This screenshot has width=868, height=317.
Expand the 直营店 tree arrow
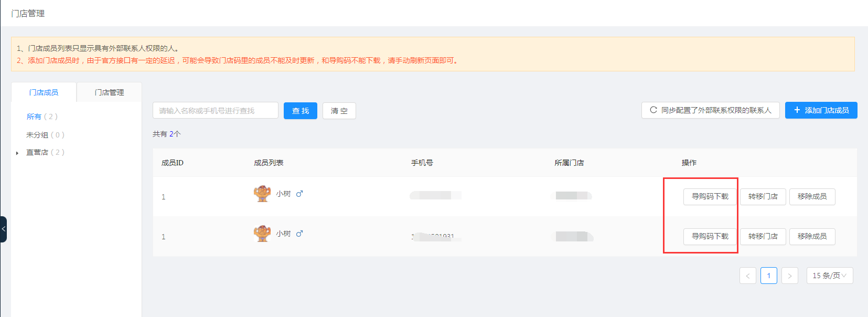[x=17, y=153]
